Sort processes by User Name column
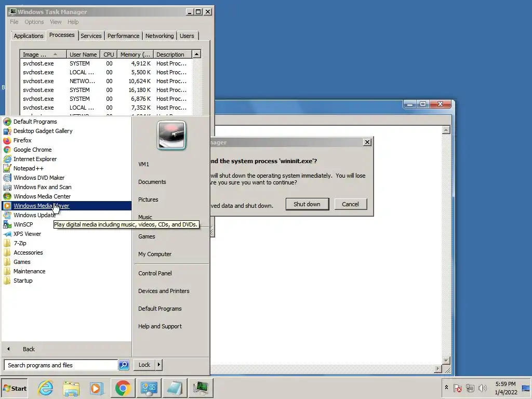The height and width of the screenshot is (399, 532). coord(83,54)
